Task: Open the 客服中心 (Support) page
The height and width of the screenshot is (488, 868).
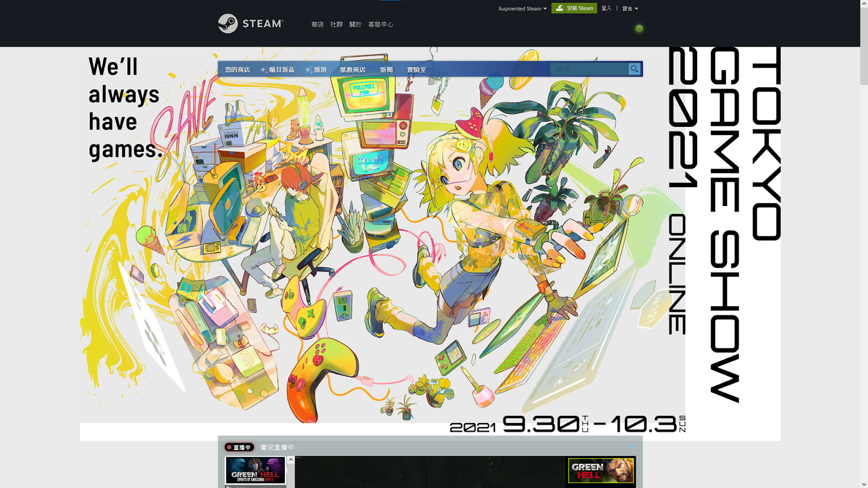Action: coord(380,24)
